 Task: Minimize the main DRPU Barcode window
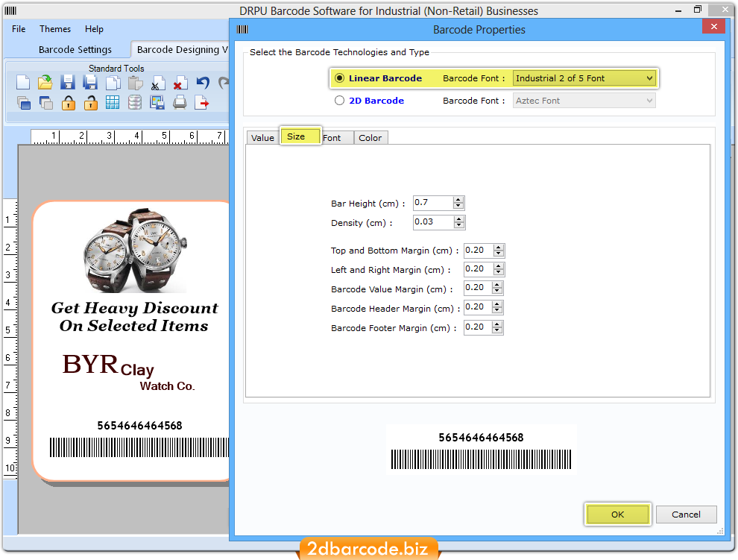678,10
